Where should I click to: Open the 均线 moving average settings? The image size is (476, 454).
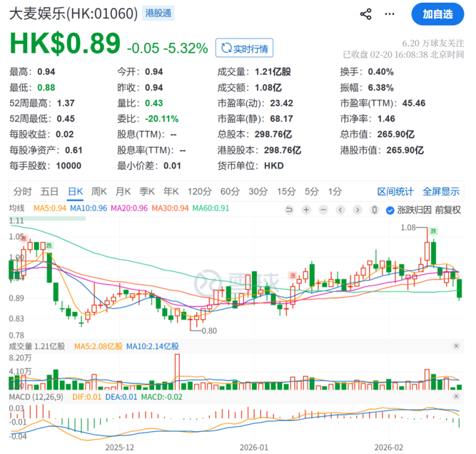[x=16, y=208]
